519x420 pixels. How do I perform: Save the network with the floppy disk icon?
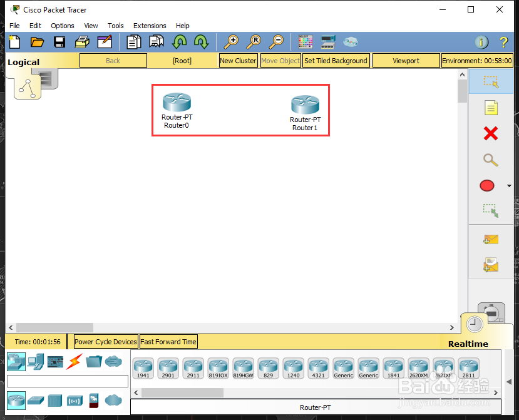(x=59, y=42)
